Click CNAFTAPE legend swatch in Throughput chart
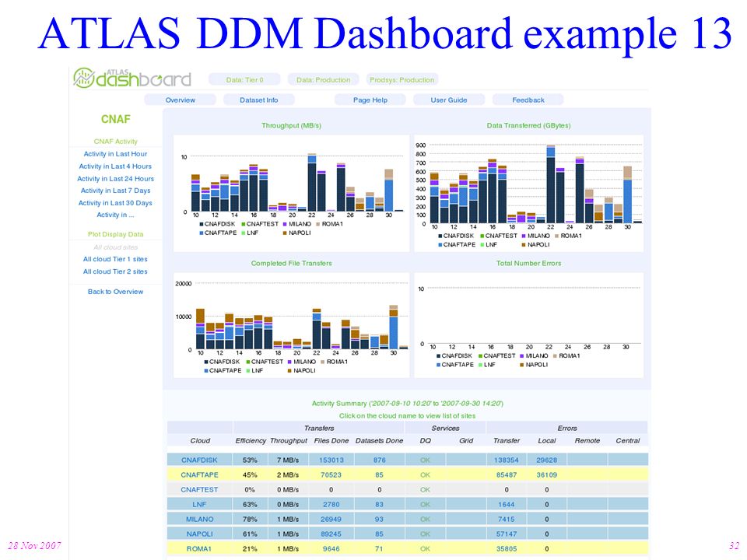 tap(202, 233)
